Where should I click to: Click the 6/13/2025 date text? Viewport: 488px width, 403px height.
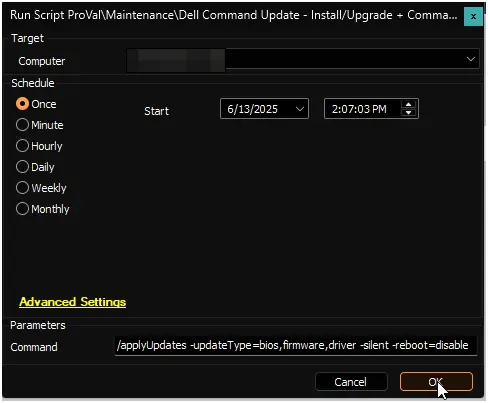click(x=252, y=109)
